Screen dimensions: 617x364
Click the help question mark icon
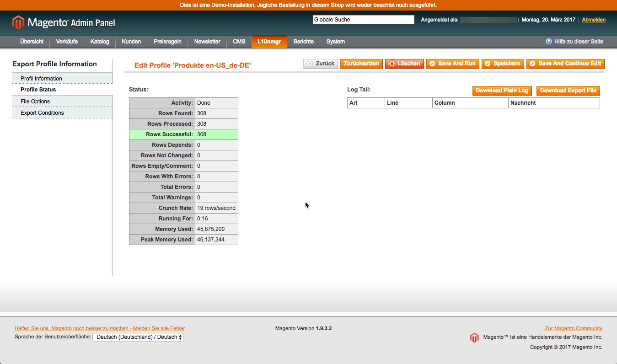[548, 42]
